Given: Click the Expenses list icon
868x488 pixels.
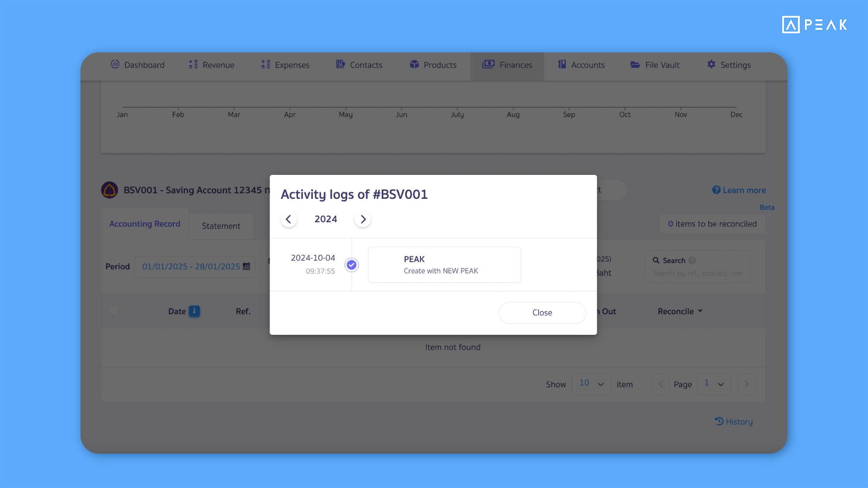Looking at the screenshot, I should point(266,64).
